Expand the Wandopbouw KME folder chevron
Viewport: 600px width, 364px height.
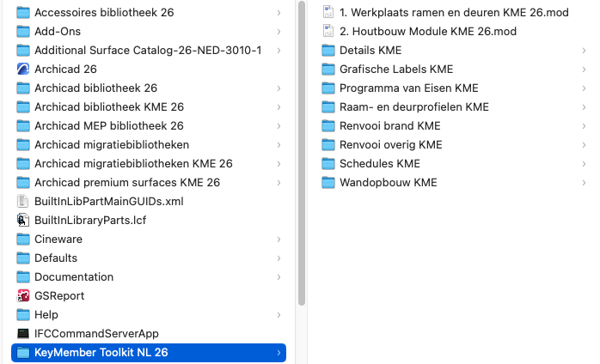coord(584,183)
